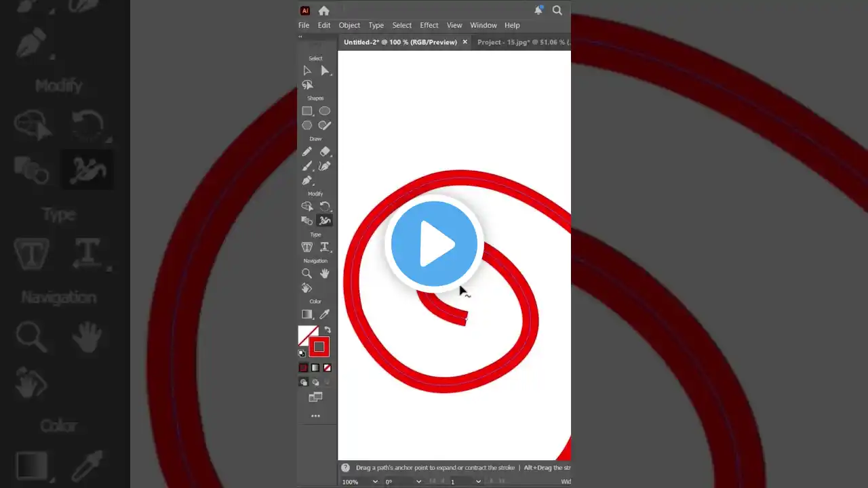Select the Hand tool
Viewport: 868px width, 488px height.
tap(325, 273)
